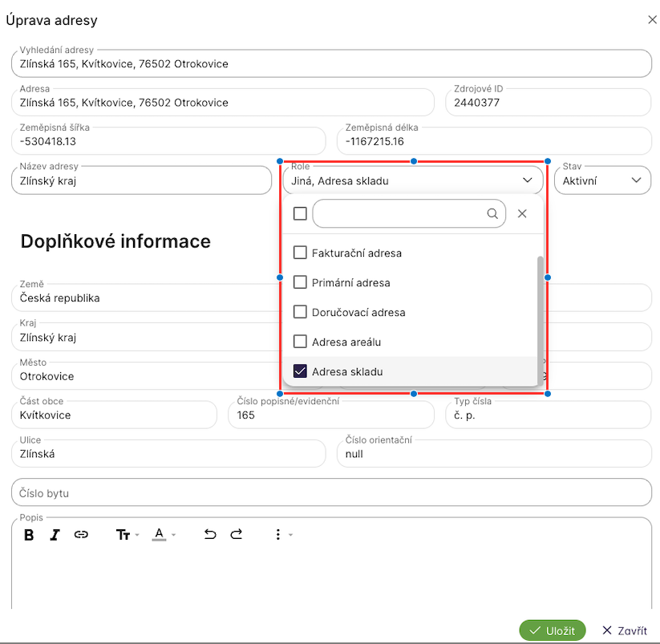Screen dimensions: 660x644
Task: Select Doručovací adresa from the list
Action: tap(358, 312)
